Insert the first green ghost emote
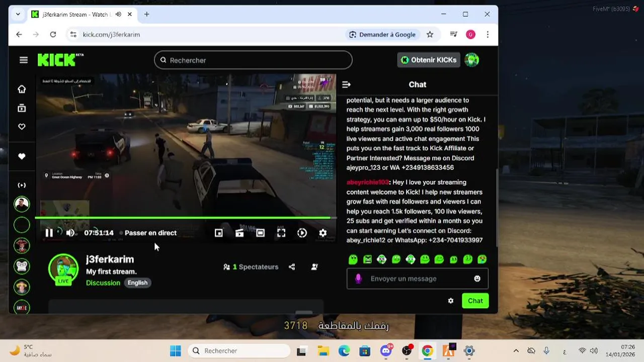644x362 pixels. coord(353,259)
